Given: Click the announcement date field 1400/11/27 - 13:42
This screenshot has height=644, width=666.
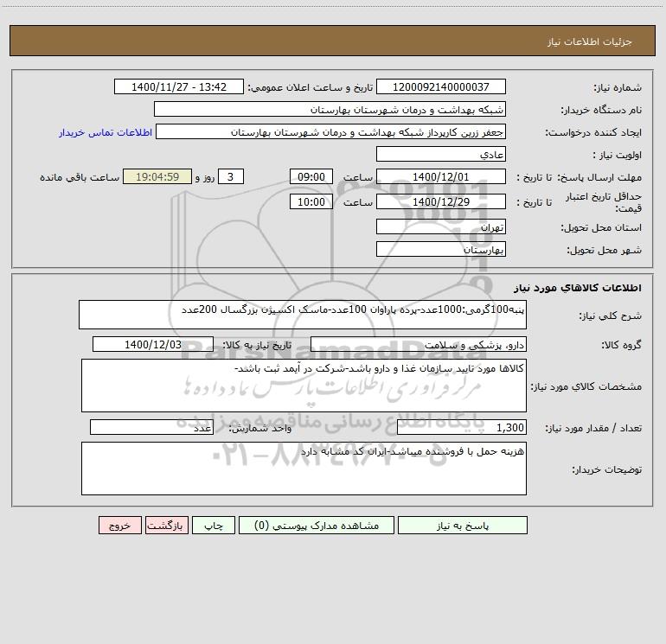Looking at the screenshot, I should tap(179, 87).
